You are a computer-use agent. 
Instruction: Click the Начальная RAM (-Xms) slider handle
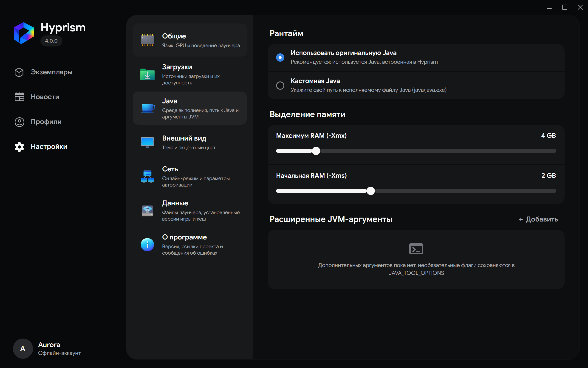coord(370,191)
